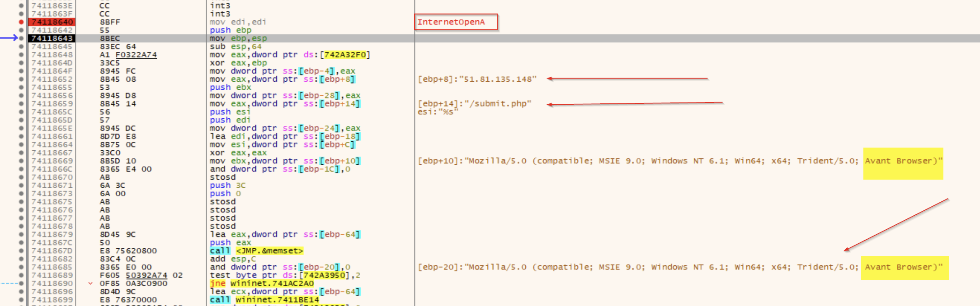Click the esi:"%s" comment
The image size is (980, 306).
click(438, 111)
